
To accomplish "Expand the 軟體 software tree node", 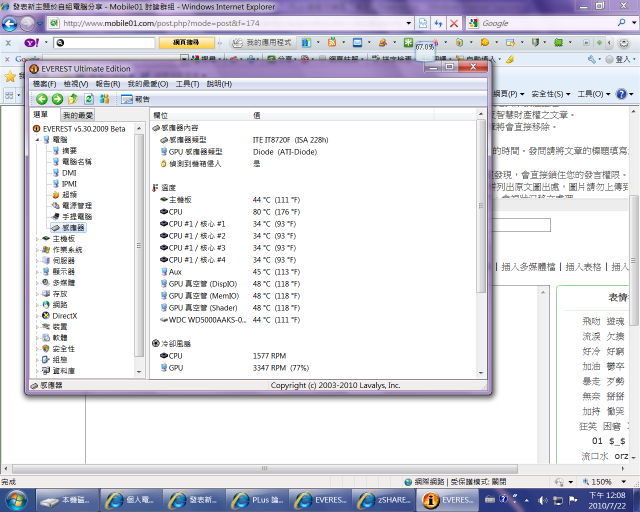I will point(38,338).
